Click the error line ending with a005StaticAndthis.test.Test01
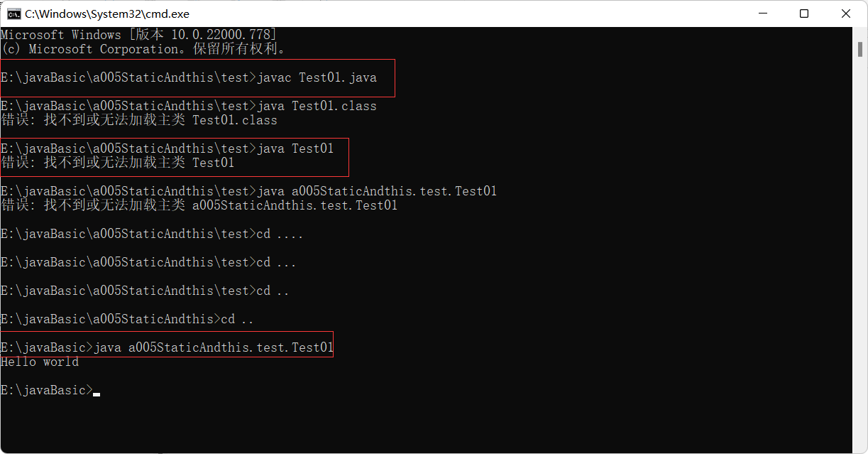The height and width of the screenshot is (454, 868). click(199, 205)
